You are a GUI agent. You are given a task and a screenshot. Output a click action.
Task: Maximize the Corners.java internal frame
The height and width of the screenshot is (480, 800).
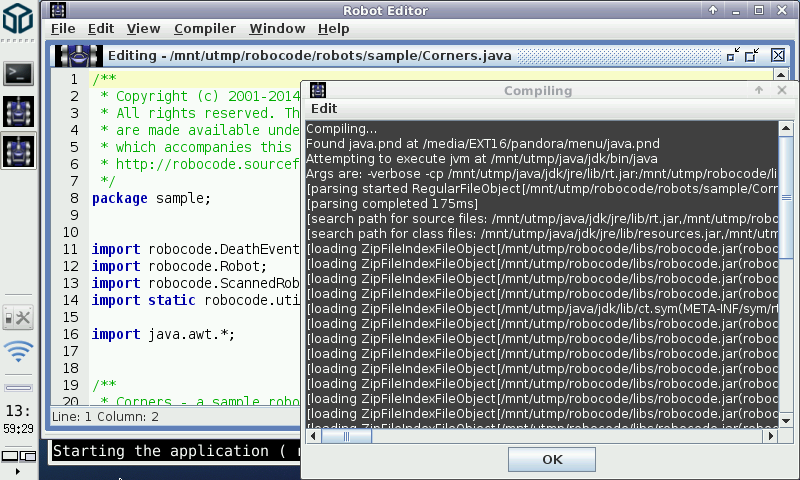pyautogui.click(x=752, y=55)
